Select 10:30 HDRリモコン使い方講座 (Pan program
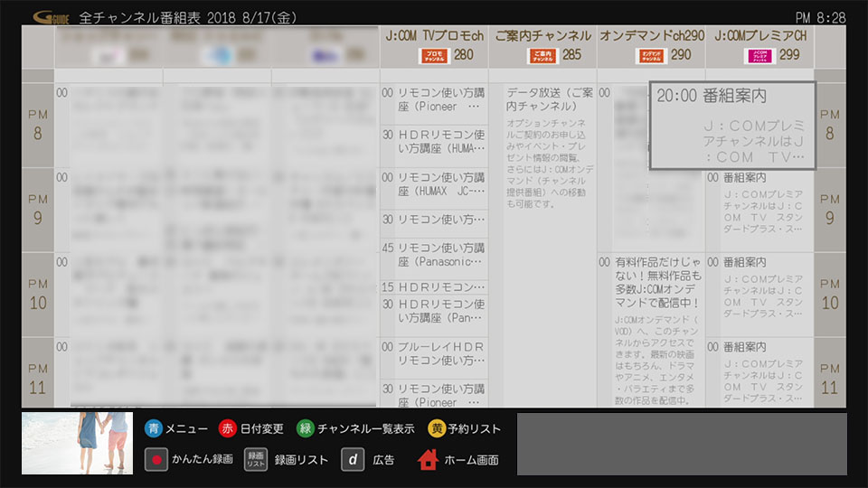This screenshot has width=868, height=488. coord(435,316)
